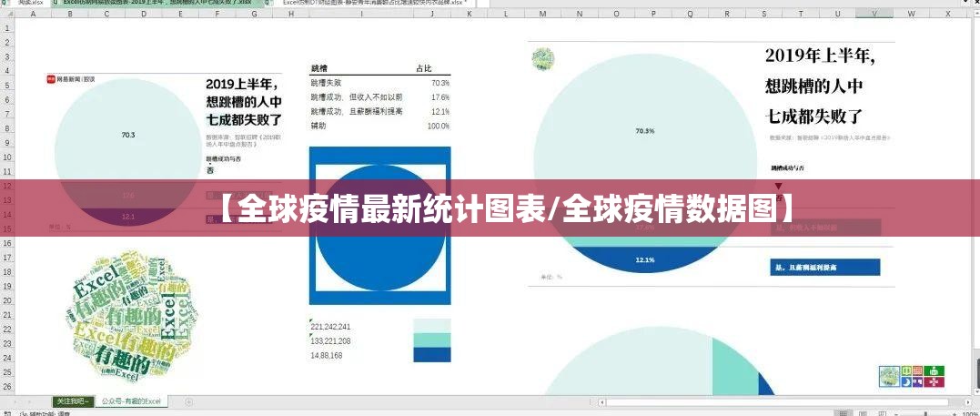
Task: Click the colorful icon grid at bottom right
Action: [x=912, y=374]
